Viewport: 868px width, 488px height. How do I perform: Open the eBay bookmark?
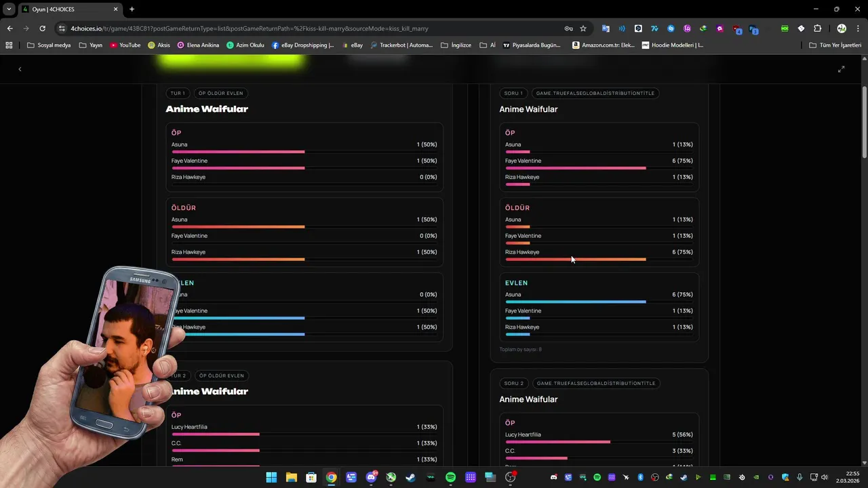(x=353, y=45)
